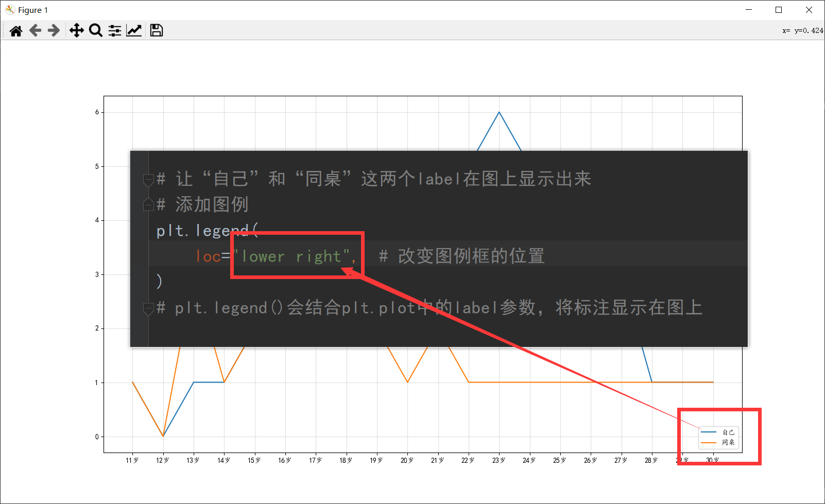Click the y-axis tick label 3

pos(97,274)
